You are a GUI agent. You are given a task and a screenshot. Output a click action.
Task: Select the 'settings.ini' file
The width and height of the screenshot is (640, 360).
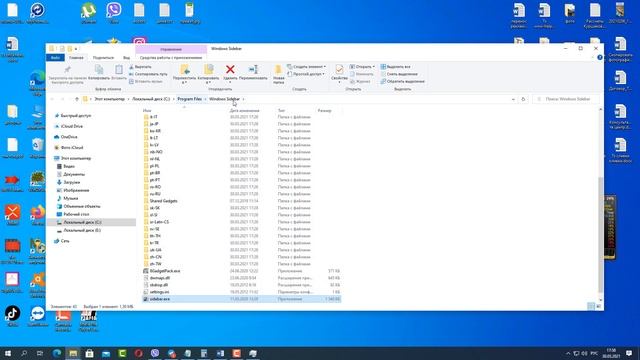[159, 292]
